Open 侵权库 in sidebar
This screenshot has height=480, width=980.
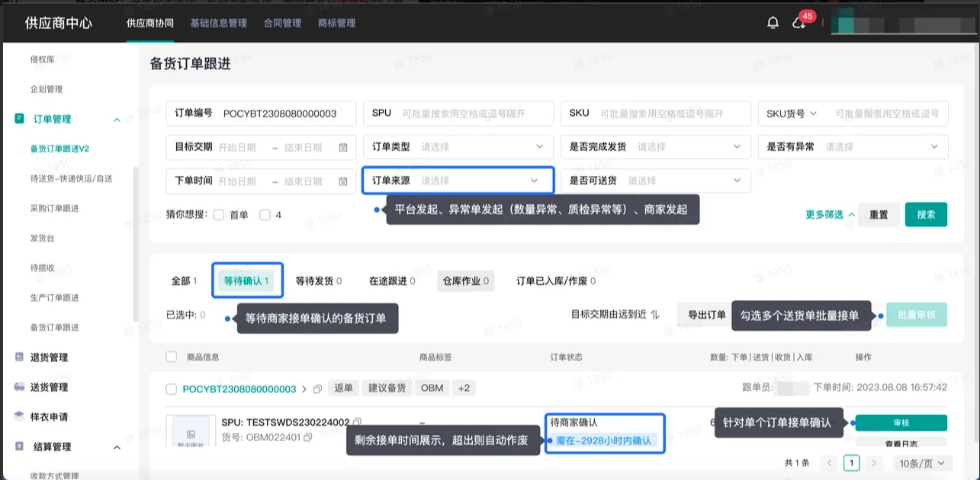[x=42, y=59]
